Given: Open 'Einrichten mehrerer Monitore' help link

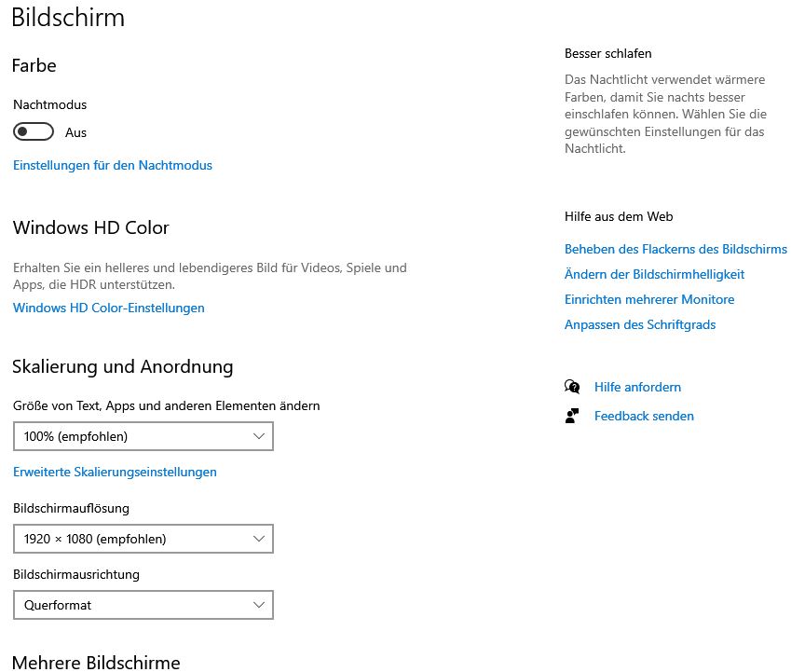Looking at the screenshot, I should (x=649, y=299).
